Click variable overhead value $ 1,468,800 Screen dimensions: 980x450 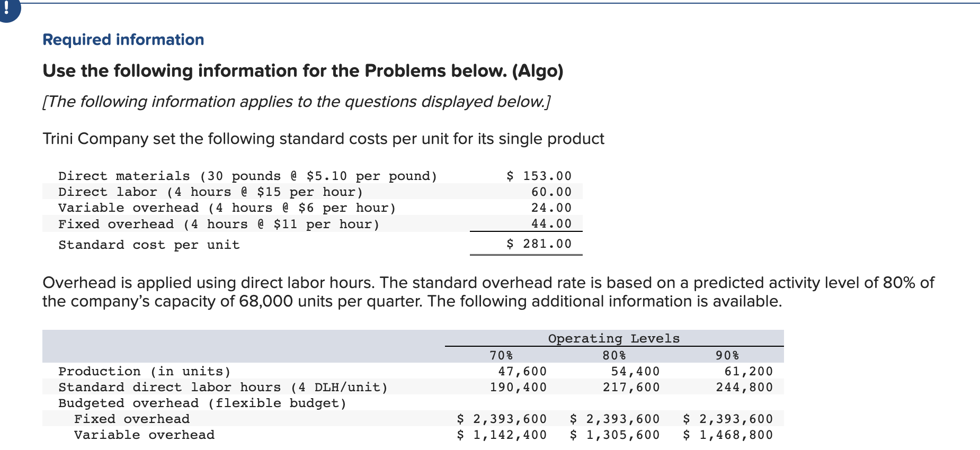pos(728,435)
